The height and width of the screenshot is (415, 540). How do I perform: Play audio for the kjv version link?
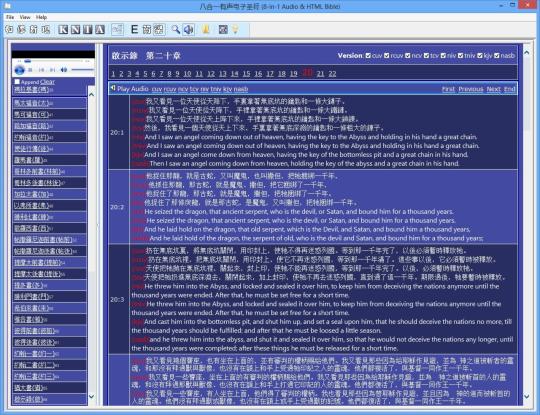point(228,89)
